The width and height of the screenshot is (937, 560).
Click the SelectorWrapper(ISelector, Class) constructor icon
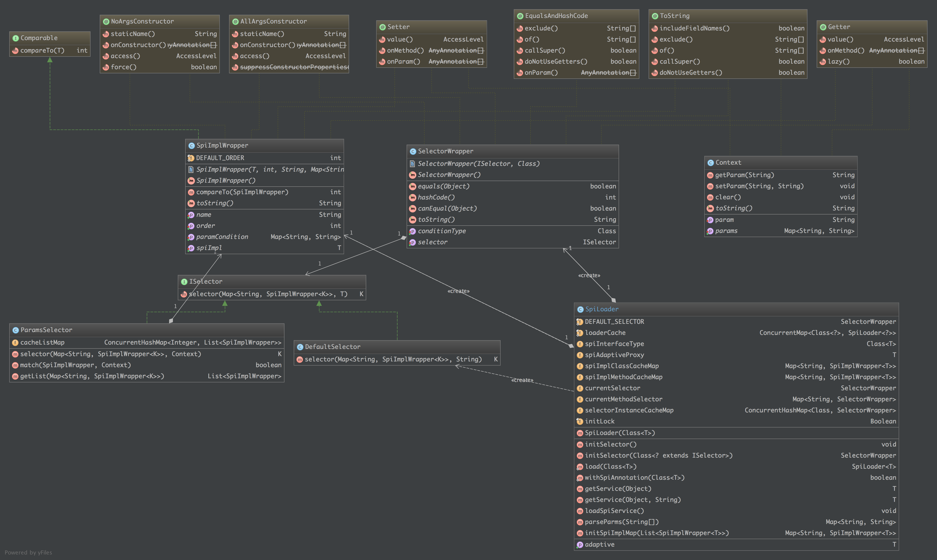pyautogui.click(x=412, y=164)
